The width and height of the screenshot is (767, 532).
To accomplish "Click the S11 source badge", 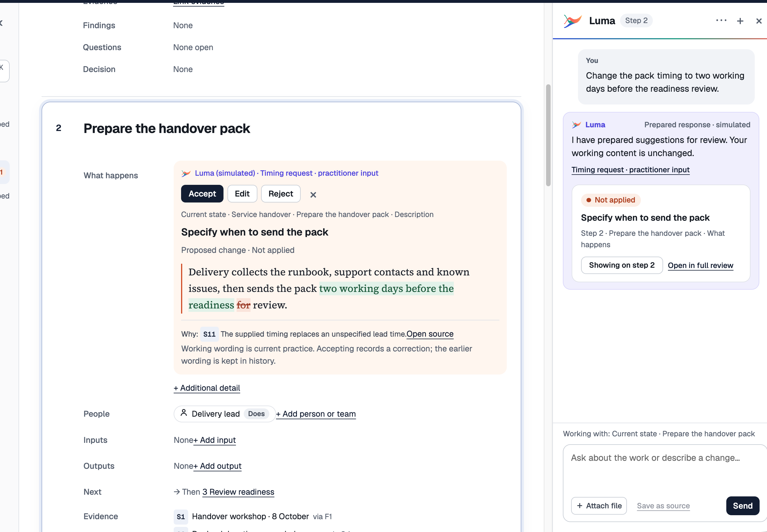I will click(x=209, y=334).
